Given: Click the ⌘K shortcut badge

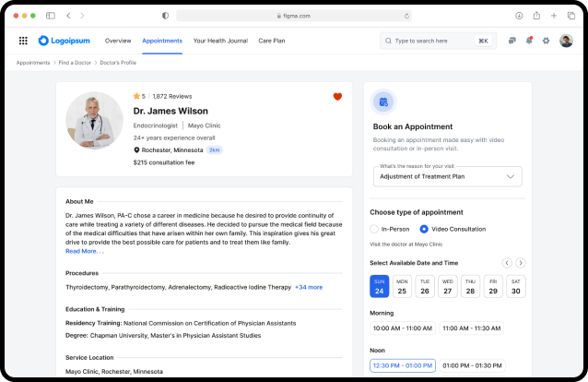Looking at the screenshot, I should 483,41.
